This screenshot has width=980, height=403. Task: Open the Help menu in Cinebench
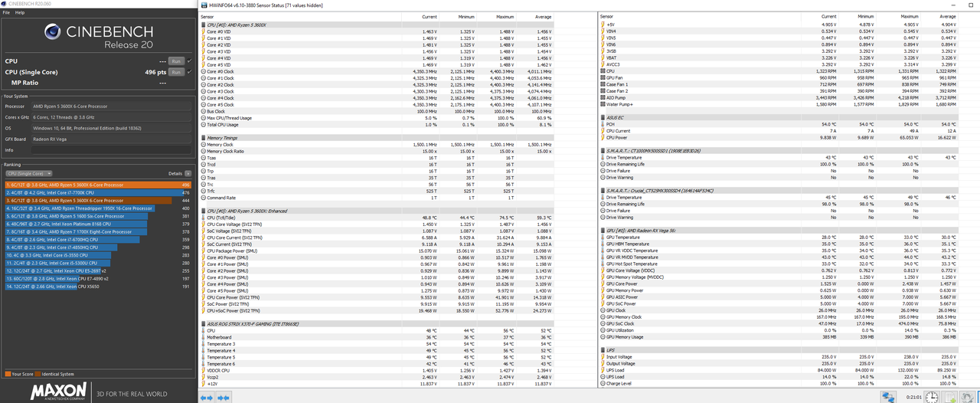point(20,13)
